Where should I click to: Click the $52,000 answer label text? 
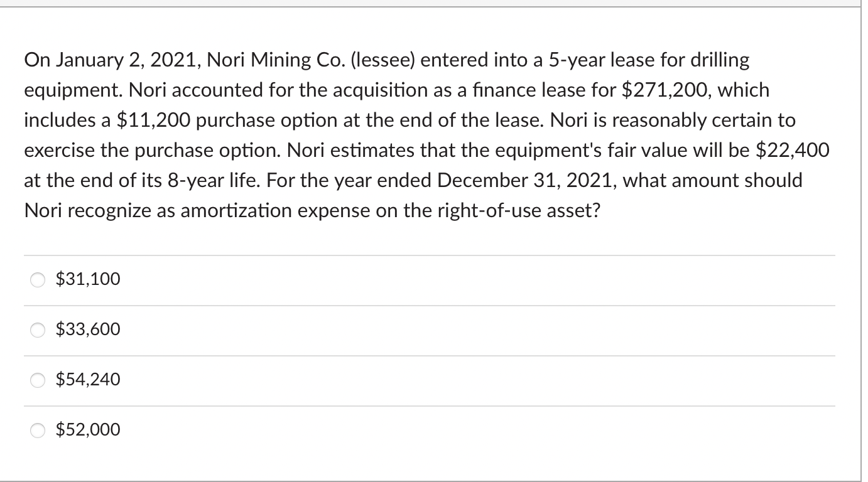(87, 430)
